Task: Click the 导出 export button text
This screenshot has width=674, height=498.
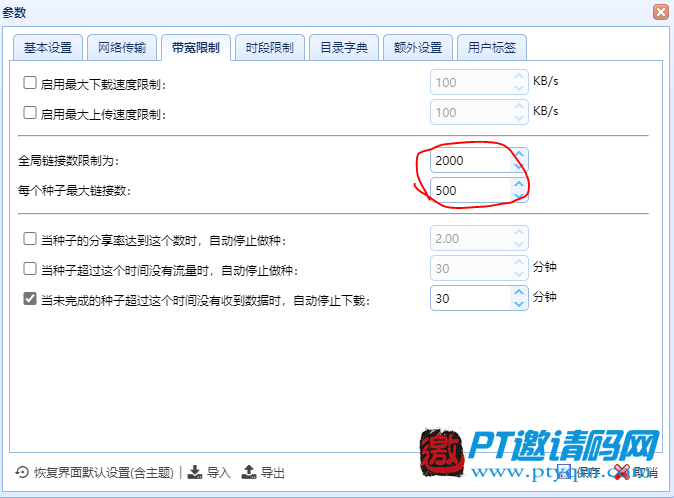Action: click(273, 473)
